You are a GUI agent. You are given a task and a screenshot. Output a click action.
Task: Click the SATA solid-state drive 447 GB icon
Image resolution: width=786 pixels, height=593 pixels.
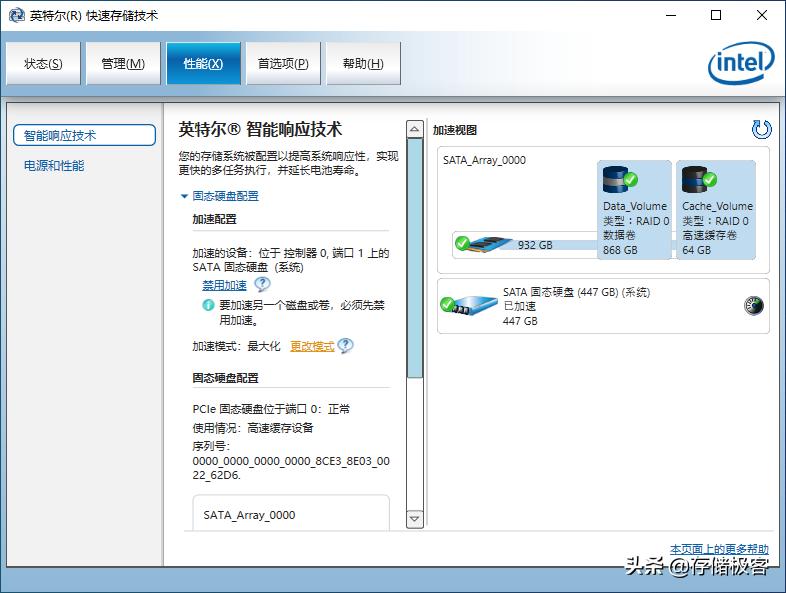tap(468, 305)
